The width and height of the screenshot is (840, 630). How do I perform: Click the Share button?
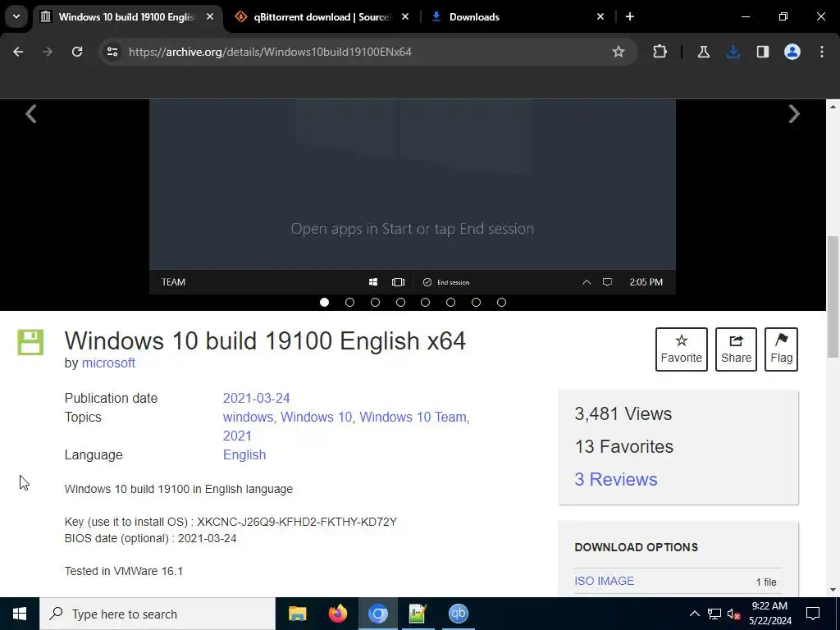[x=736, y=349]
